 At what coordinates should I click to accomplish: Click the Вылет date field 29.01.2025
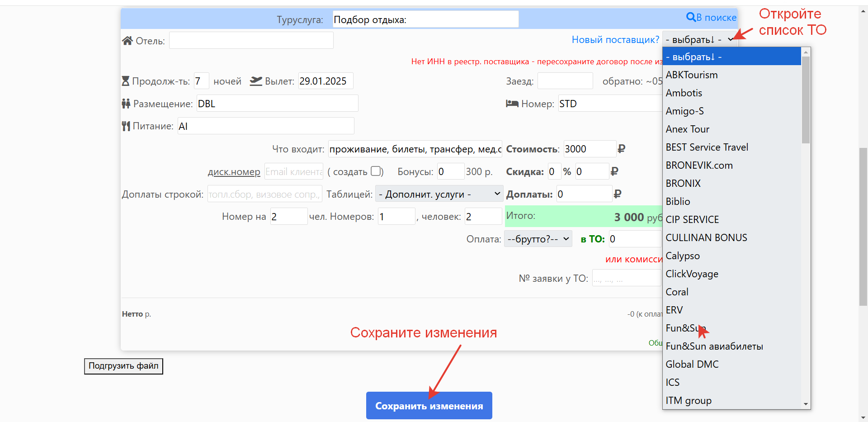click(x=326, y=81)
